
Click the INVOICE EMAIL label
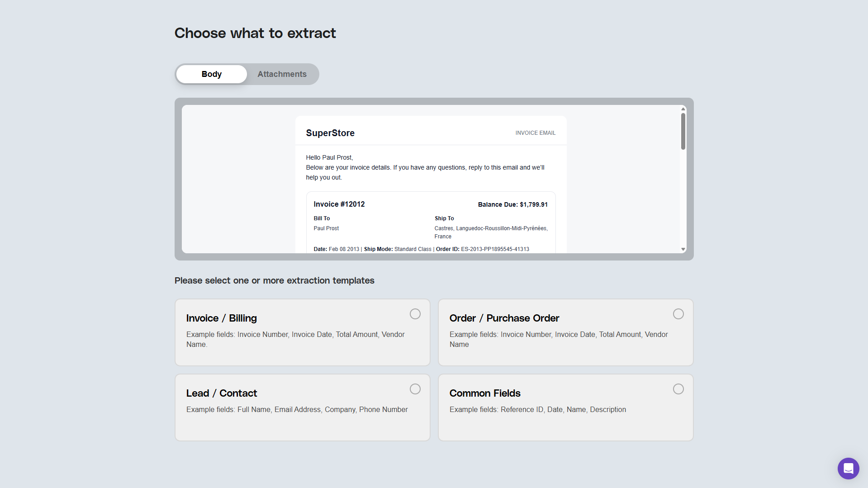pyautogui.click(x=535, y=133)
